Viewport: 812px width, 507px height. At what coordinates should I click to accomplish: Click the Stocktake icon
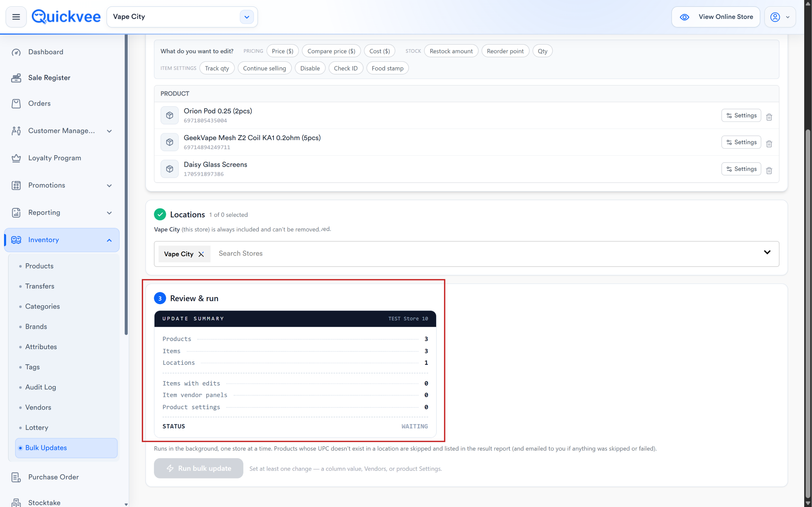pos(16,502)
